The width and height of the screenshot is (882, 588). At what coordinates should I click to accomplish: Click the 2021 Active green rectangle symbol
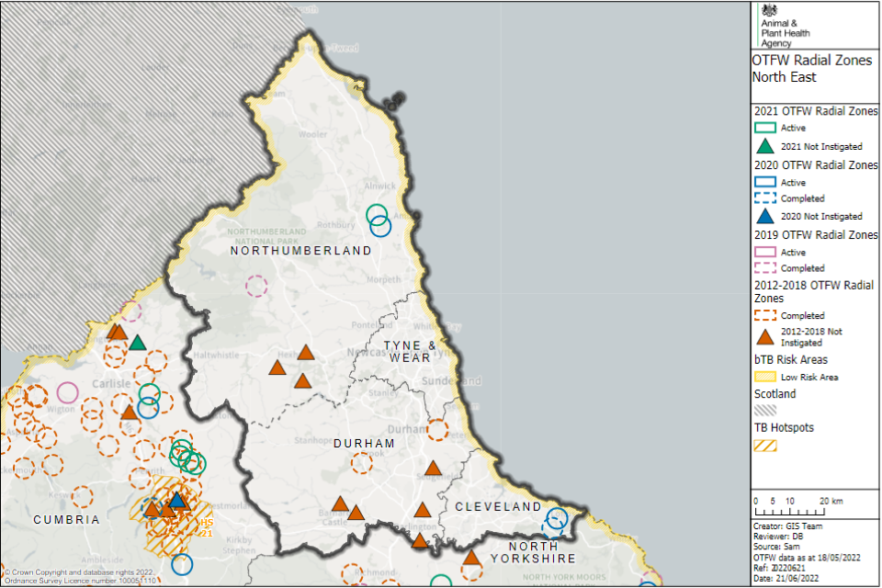coord(764,128)
